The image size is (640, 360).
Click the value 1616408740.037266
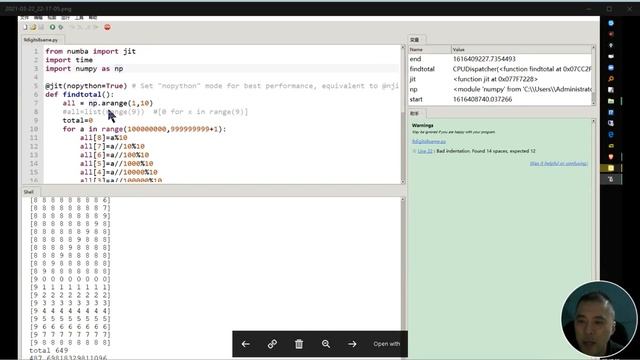[x=482, y=99]
